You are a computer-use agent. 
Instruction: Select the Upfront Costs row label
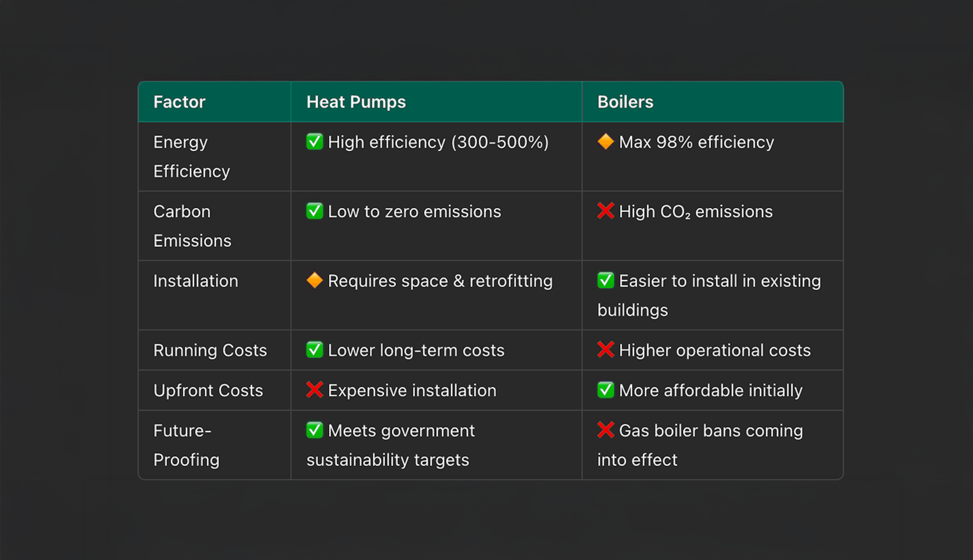coord(208,390)
